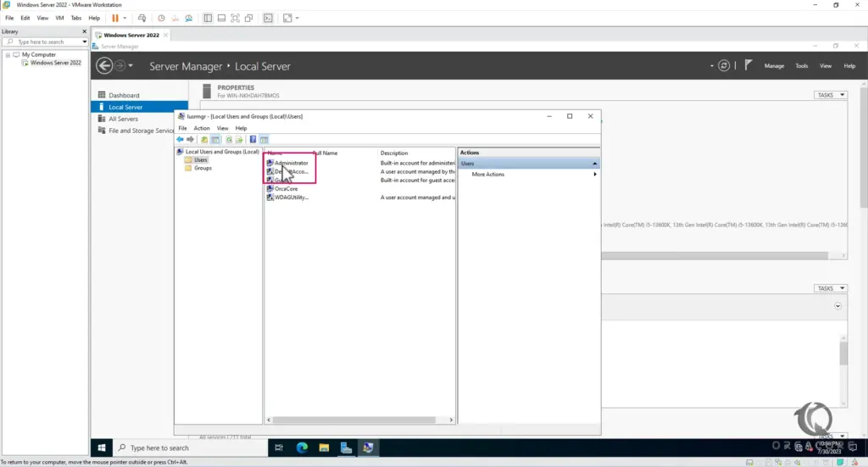
Task: Open the Windows Start menu
Action: coord(102,448)
